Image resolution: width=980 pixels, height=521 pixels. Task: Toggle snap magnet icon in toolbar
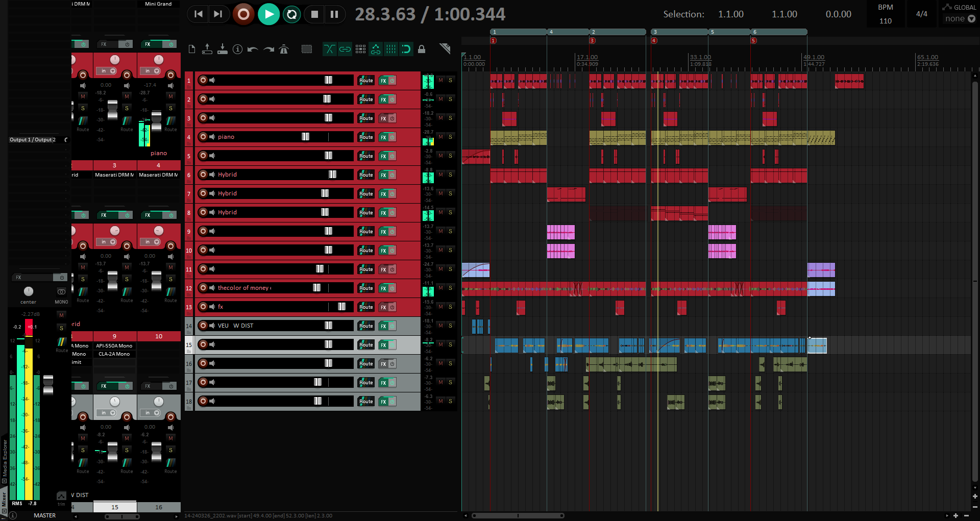[406, 49]
